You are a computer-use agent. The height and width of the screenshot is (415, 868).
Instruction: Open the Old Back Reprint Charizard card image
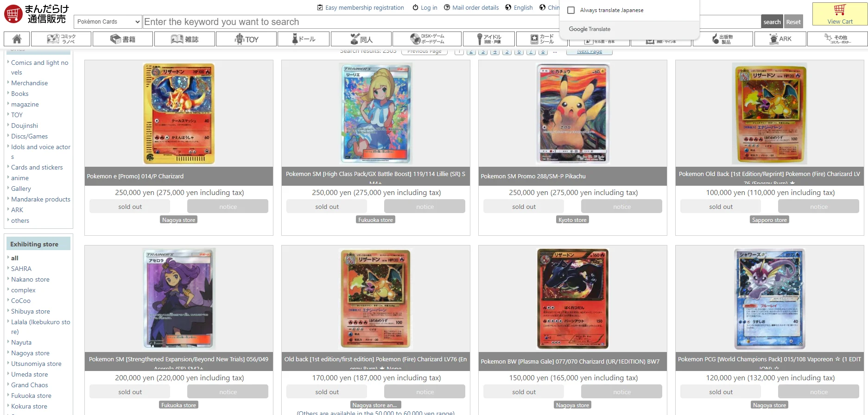point(770,113)
